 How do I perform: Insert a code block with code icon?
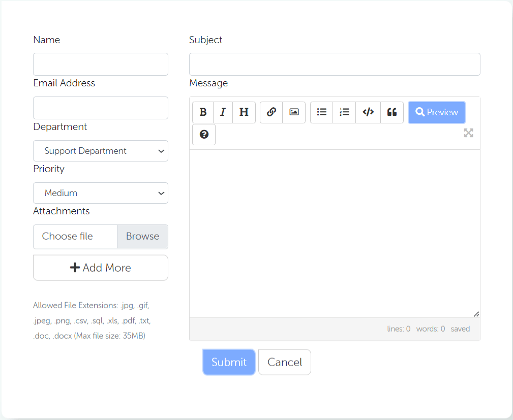(x=368, y=112)
